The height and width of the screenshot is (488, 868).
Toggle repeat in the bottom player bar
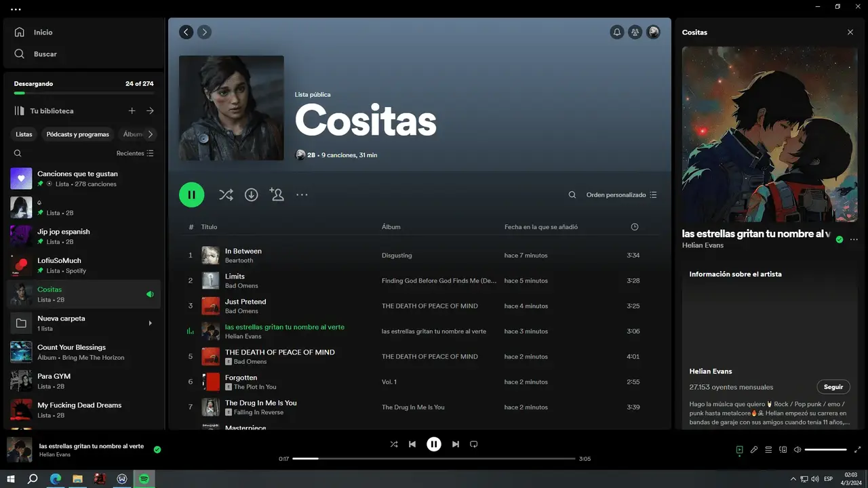474,444
